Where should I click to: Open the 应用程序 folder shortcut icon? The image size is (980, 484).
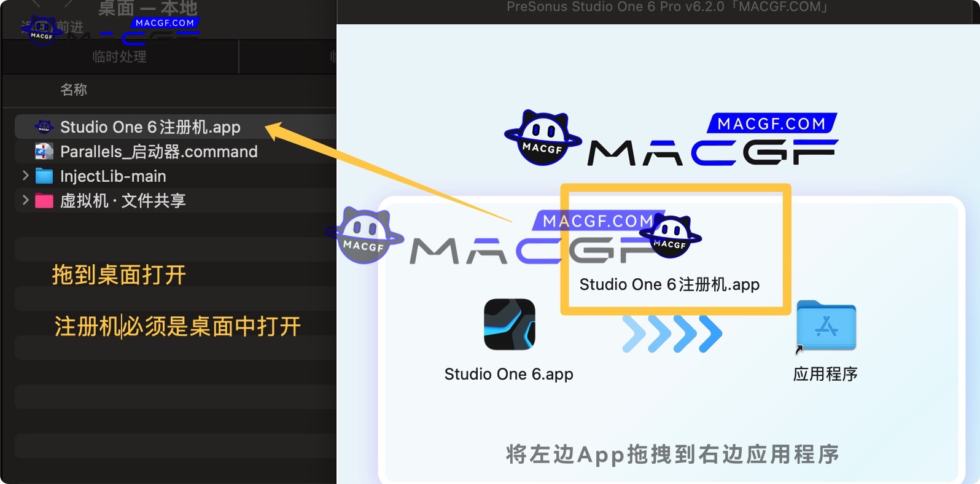click(x=826, y=326)
